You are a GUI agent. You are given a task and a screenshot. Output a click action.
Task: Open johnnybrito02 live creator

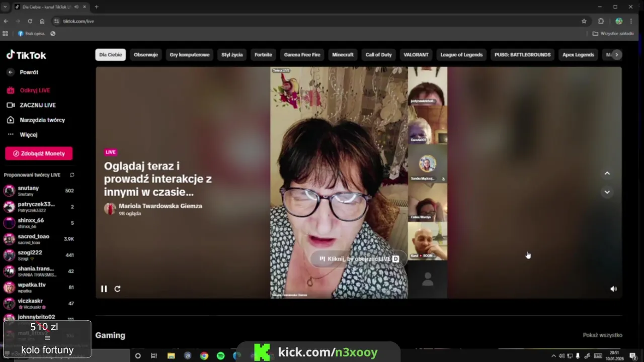pos(39,317)
